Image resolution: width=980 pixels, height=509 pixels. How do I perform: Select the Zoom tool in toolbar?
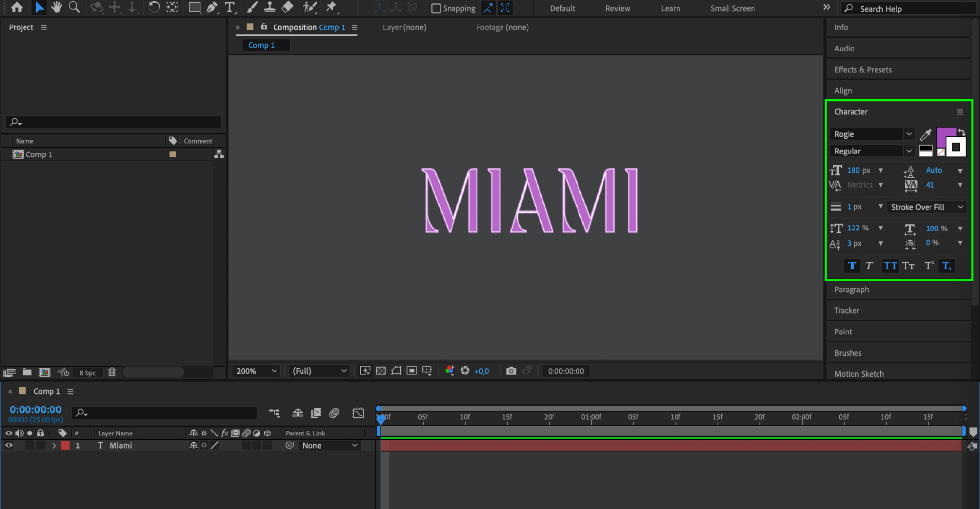tap(74, 7)
